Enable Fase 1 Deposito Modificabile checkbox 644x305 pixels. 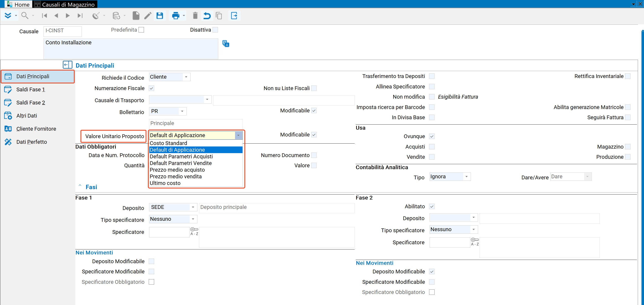click(x=151, y=261)
